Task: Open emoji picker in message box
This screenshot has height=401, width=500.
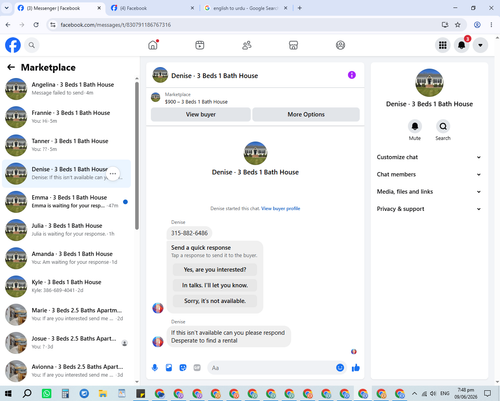Action: point(340,368)
